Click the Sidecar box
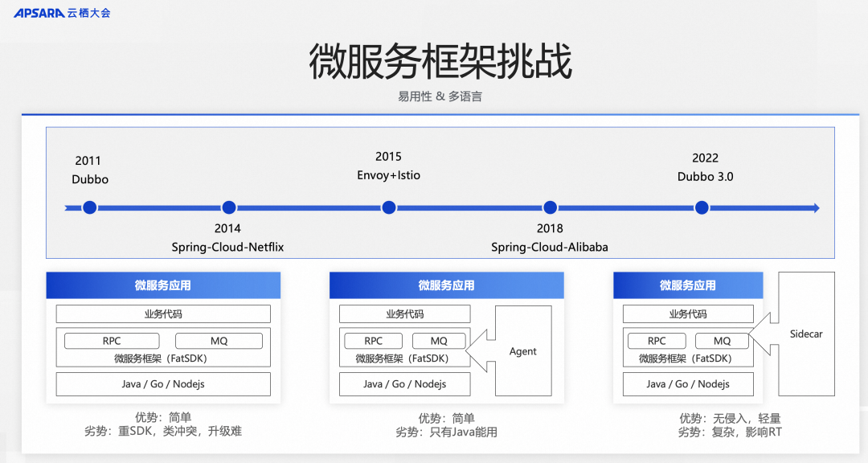The width and height of the screenshot is (868, 463). 806,334
